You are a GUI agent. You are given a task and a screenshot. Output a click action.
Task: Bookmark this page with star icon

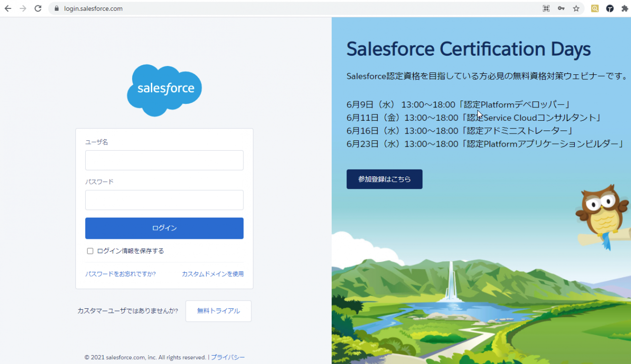[x=576, y=8]
